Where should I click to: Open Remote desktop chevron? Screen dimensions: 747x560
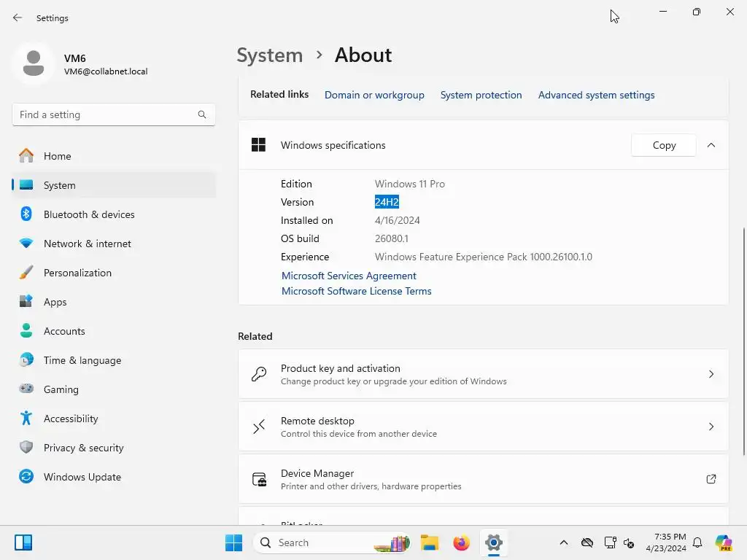pos(711,427)
